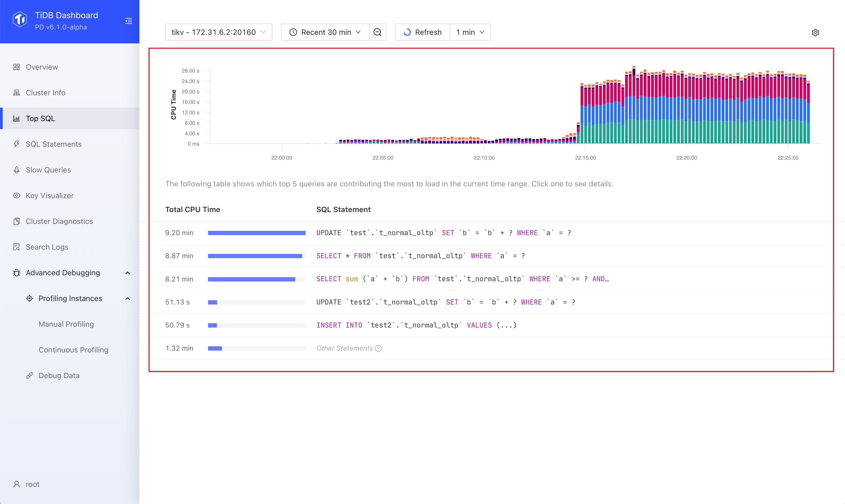Click the TiDB Dashboard logo icon

[20, 20]
